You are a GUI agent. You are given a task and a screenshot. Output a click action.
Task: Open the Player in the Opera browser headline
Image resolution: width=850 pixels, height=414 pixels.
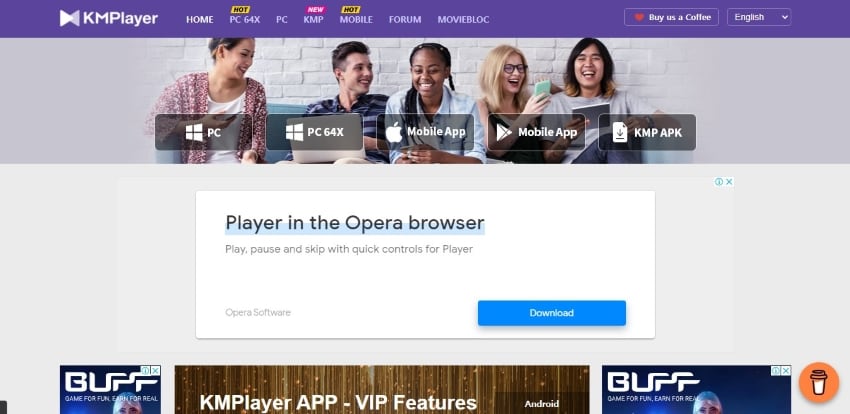coord(355,223)
